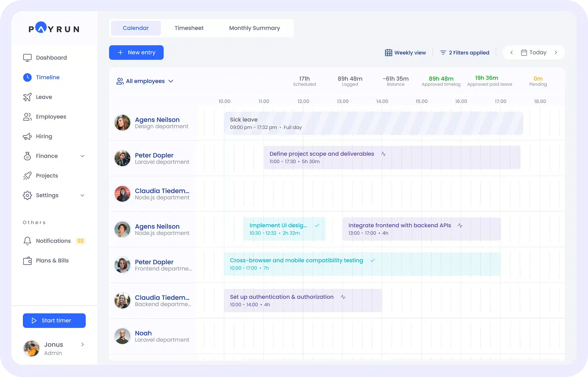The image size is (588, 377).
Task: Click the Leave paper-plane icon
Action: (27, 97)
